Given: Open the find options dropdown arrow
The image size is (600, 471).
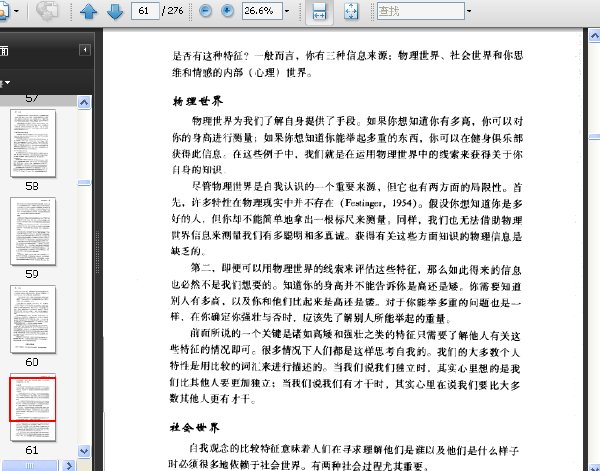Looking at the screenshot, I should coord(469,11).
